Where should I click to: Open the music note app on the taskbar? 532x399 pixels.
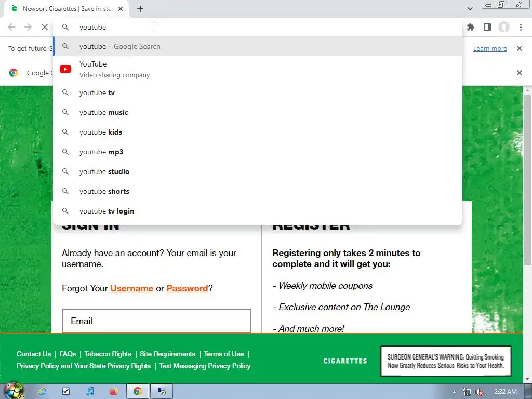point(89,391)
